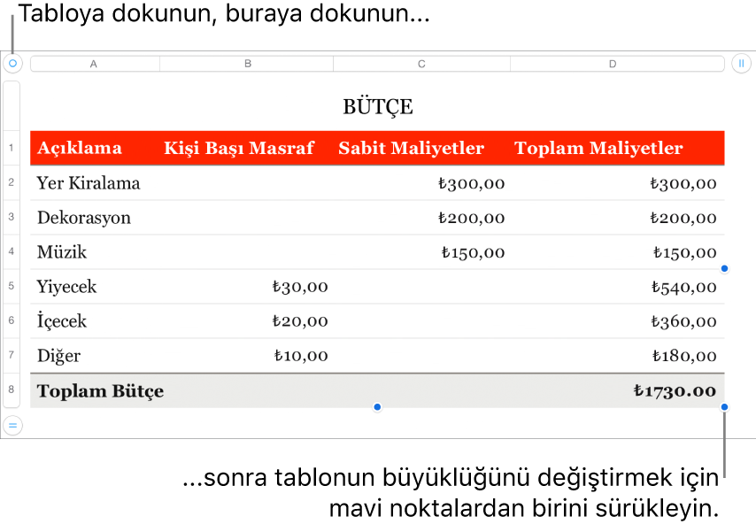Click the Toplam Maliyetler header cell
Viewport: 756px width, 532px height.
click(598, 148)
